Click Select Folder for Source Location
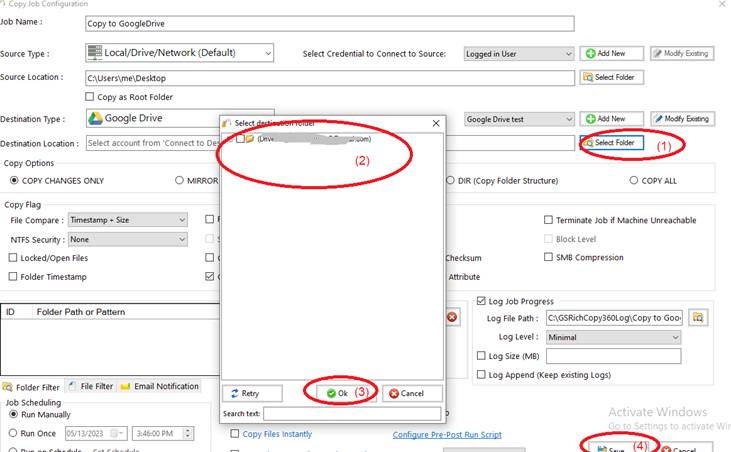Image resolution: width=731 pixels, height=452 pixels. coord(611,77)
